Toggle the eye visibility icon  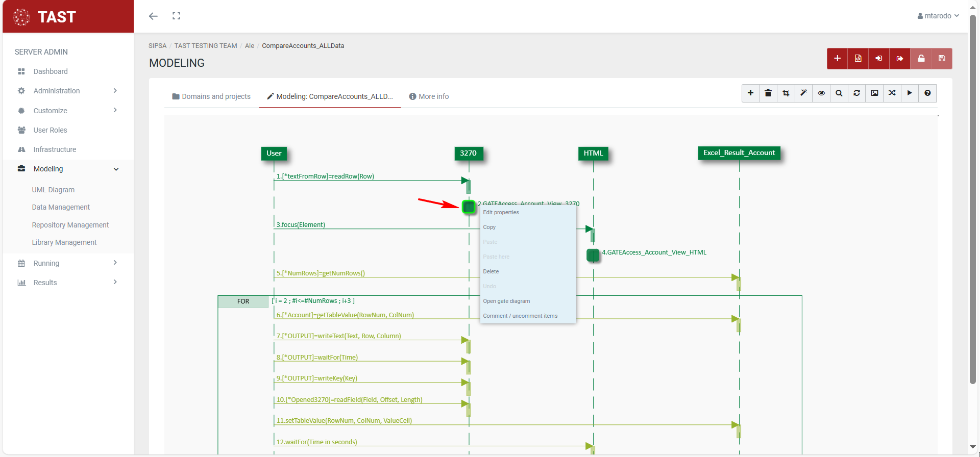[x=821, y=93]
